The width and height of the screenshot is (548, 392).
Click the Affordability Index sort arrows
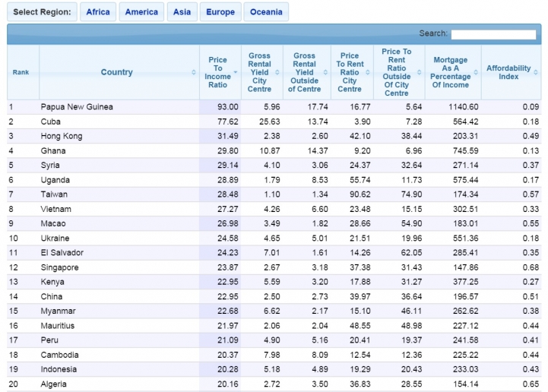coord(536,72)
